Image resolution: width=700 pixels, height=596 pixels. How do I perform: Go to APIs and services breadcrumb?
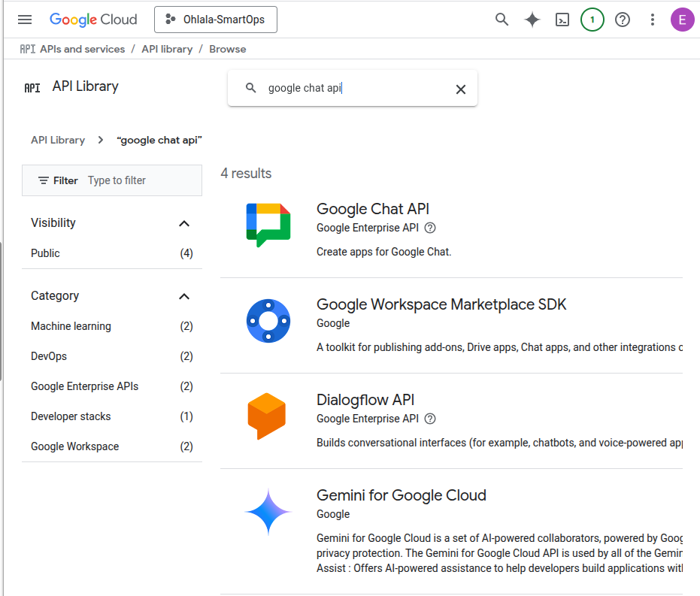[83, 49]
